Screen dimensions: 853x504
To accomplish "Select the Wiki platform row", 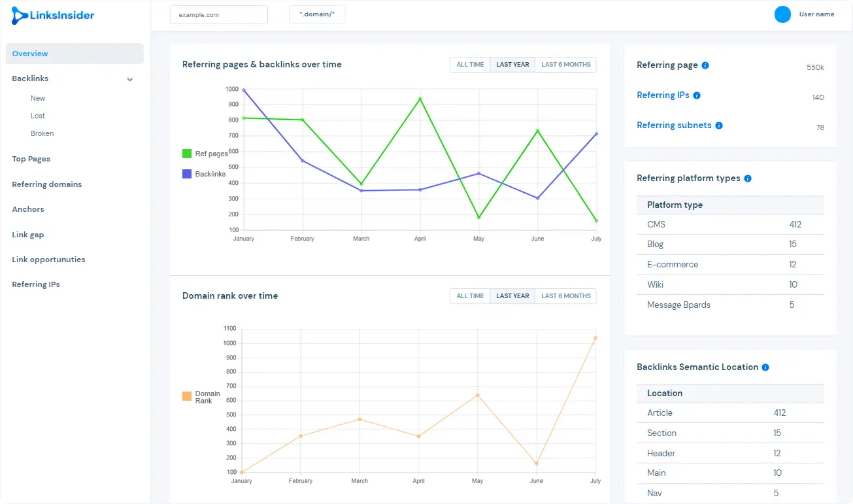I will point(730,284).
